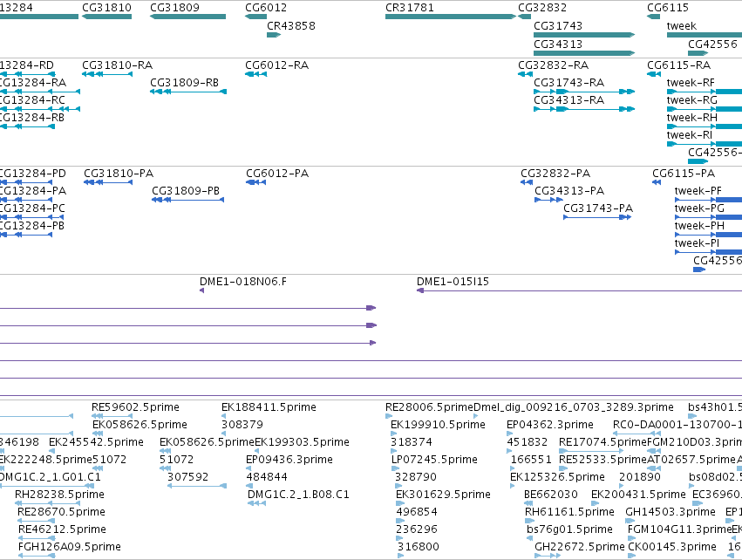Select protein label CG31743-PA
Image resolution: width=742 pixels, height=560 pixels.
coord(598,208)
